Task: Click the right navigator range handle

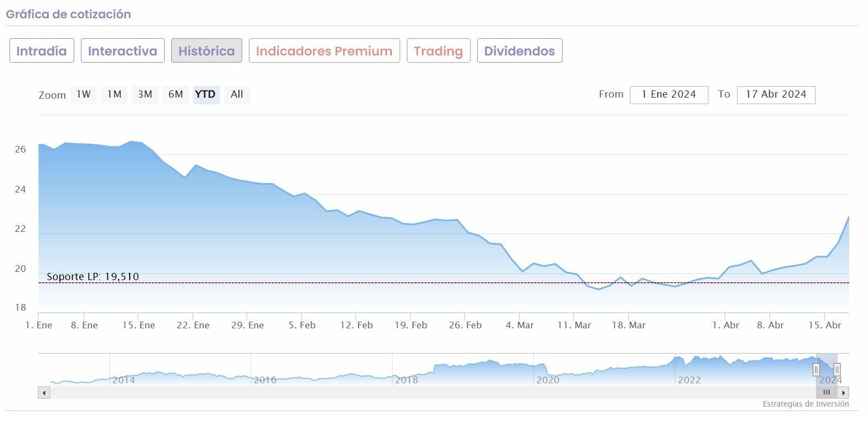Action: (837, 369)
